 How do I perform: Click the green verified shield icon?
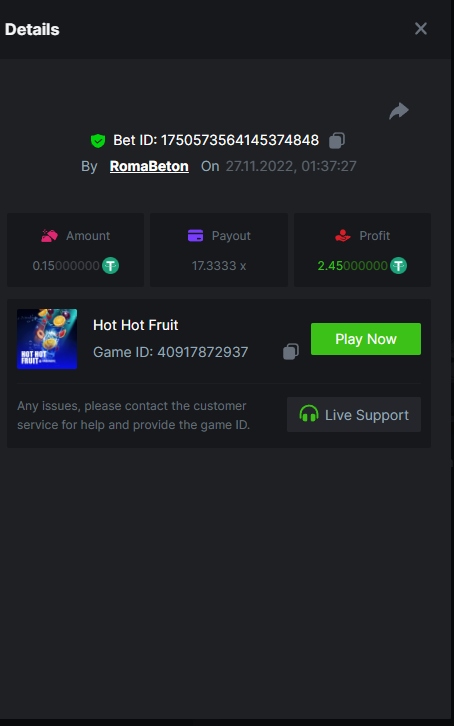click(98, 140)
